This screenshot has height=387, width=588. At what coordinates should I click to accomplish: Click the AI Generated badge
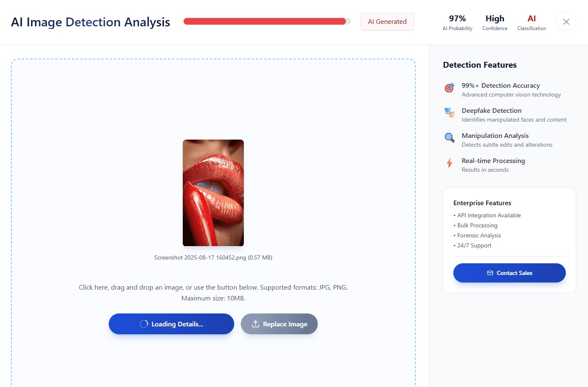pyautogui.click(x=387, y=22)
